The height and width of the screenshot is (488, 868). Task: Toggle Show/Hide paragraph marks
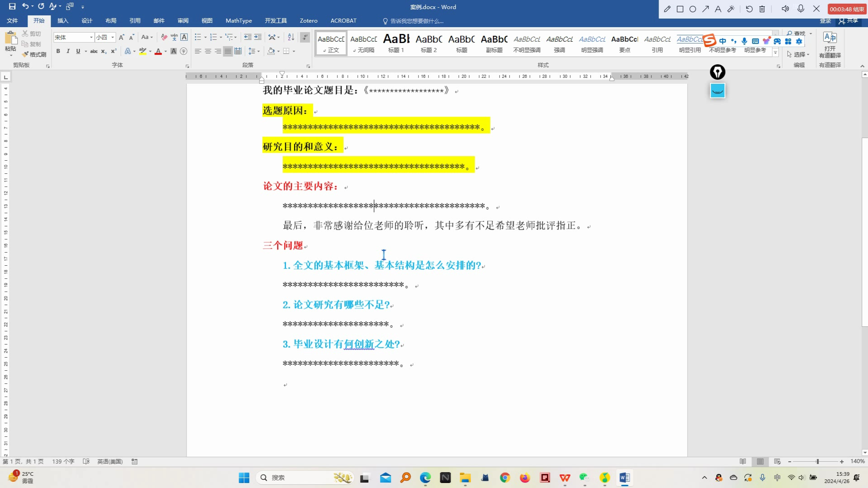click(x=305, y=37)
